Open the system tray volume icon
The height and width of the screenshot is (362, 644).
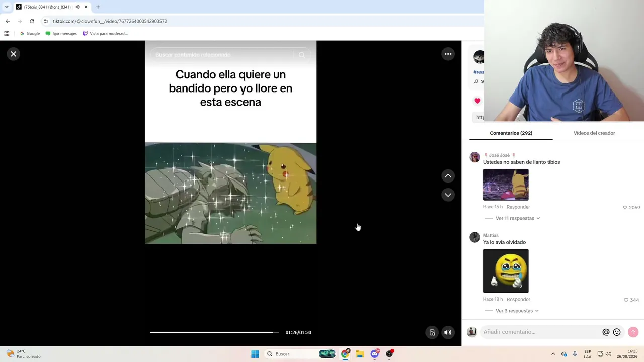[x=608, y=354]
